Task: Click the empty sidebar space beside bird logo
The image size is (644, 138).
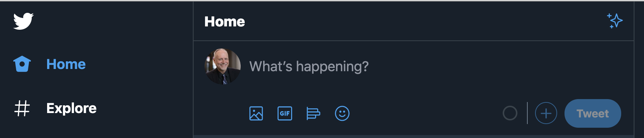Action: tap(110, 21)
